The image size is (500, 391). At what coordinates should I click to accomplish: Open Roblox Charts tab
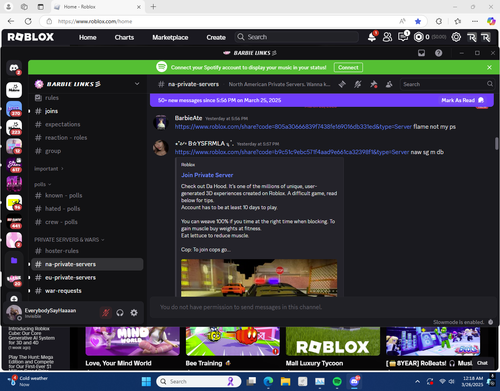[x=124, y=37]
